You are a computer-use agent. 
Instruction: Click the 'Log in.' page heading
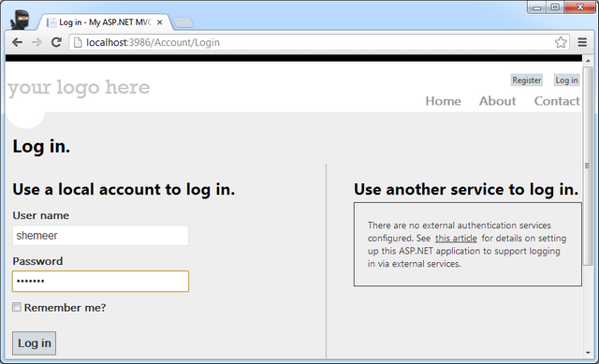41,146
